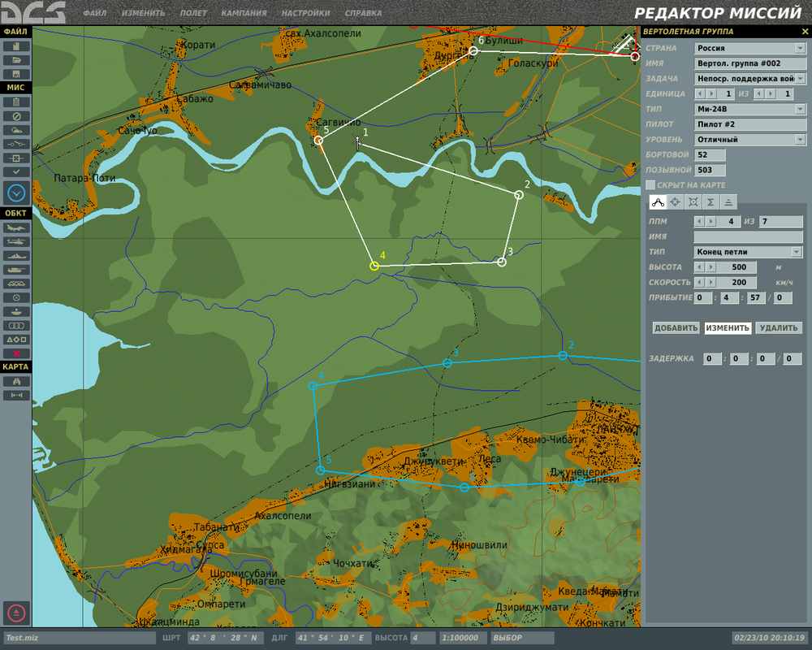Select the airplane group placement tool

click(x=16, y=227)
